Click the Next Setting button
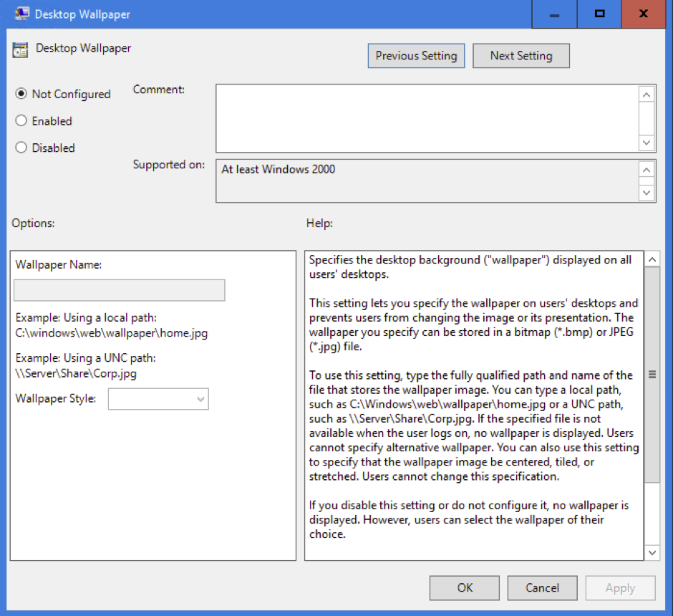This screenshot has width=673, height=616. (x=521, y=56)
